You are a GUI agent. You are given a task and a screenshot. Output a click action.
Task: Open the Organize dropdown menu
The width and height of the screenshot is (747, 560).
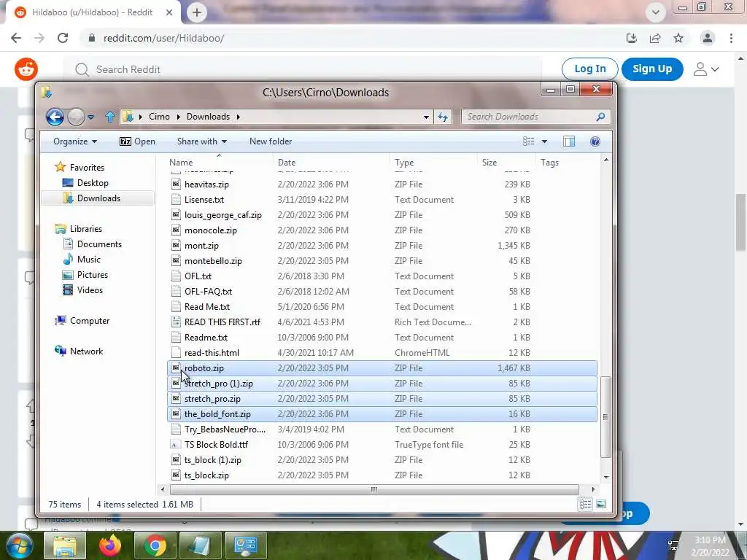[x=75, y=141]
